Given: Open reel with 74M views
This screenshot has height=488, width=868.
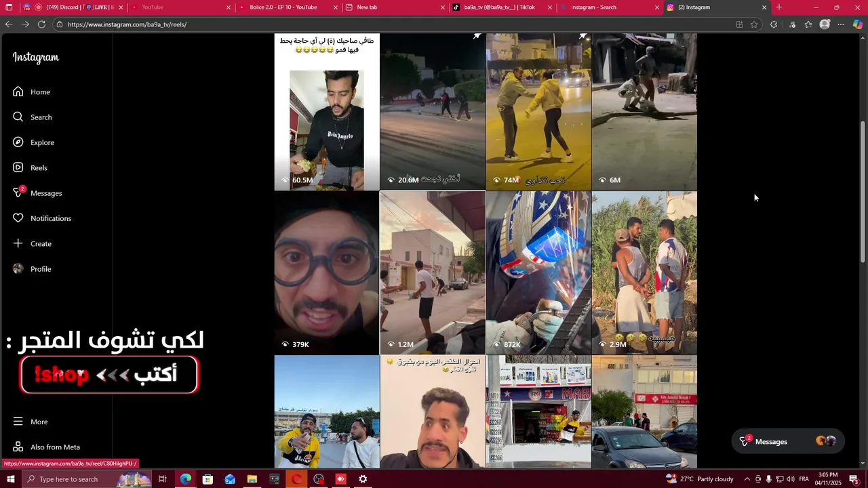Looking at the screenshot, I should pyautogui.click(x=538, y=112).
